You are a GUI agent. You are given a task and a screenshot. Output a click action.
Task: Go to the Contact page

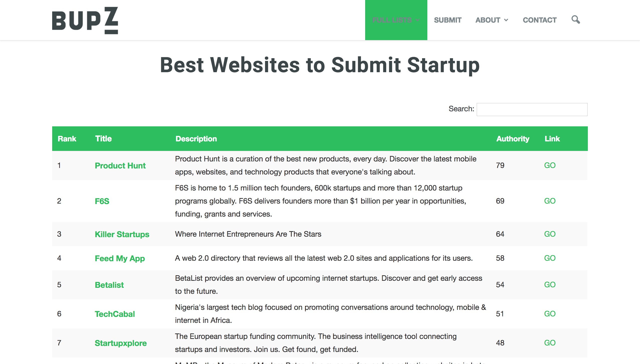(x=539, y=20)
